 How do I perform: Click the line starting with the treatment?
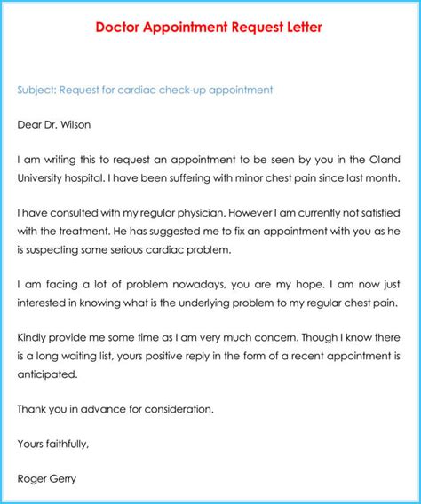209,231
